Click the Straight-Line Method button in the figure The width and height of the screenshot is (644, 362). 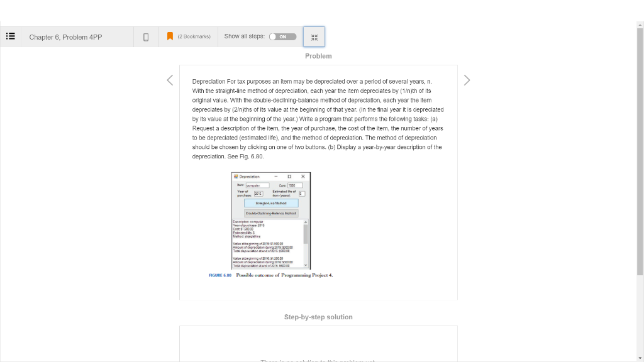[270, 203]
